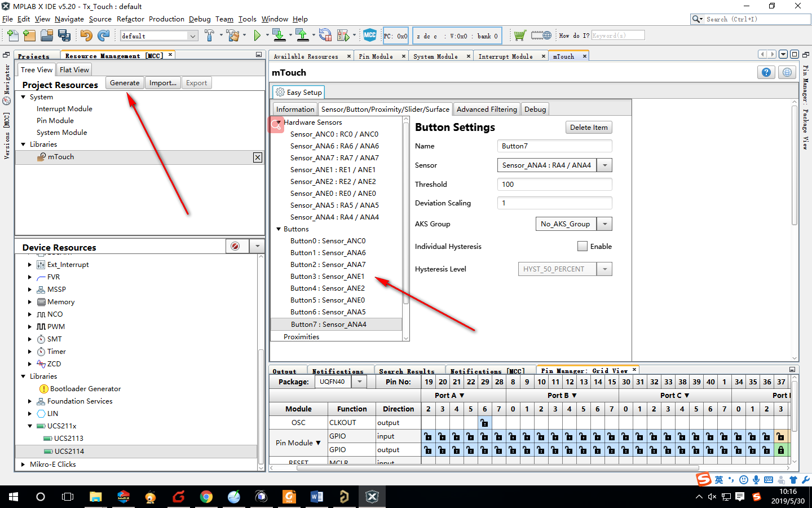Image resolution: width=812 pixels, height=508 pixels.
Task: Open Word from the taskbar
Action: (x=317, y=497)
